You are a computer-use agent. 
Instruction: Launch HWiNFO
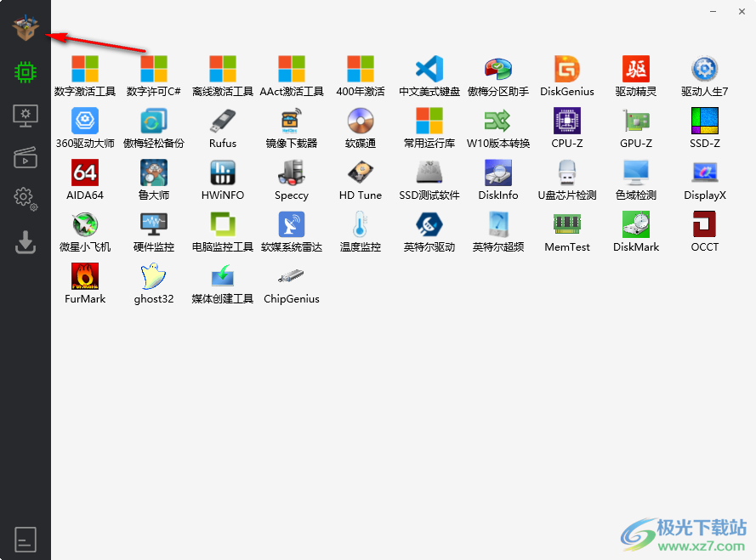pyautogui.click(x=223, y=180)
